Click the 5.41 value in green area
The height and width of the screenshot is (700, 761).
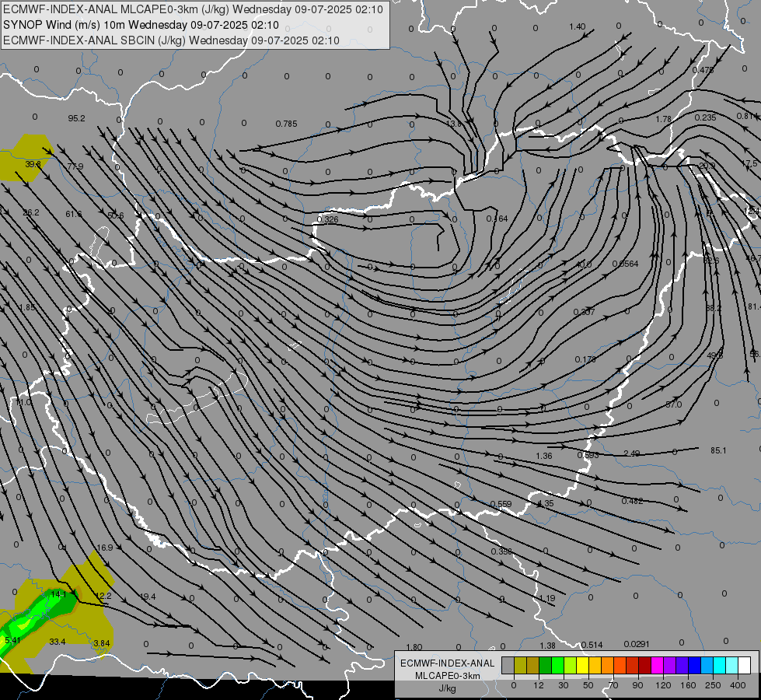12,640
